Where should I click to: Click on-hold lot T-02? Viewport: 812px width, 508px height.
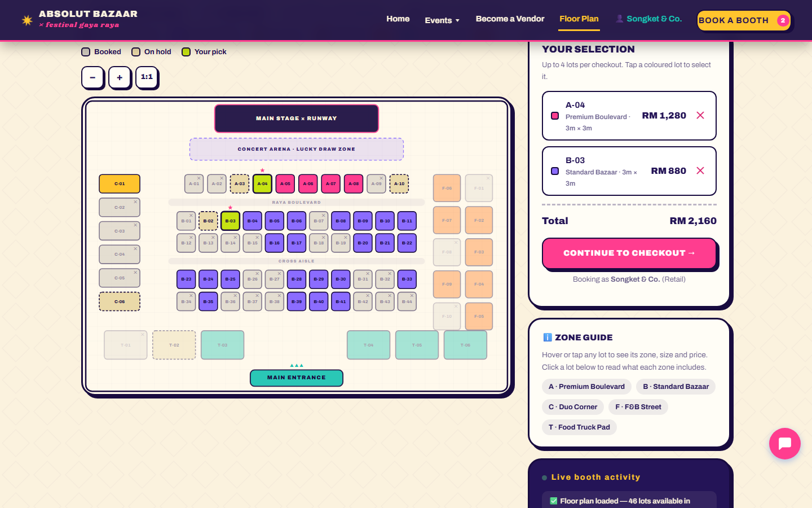click(x=174, y=345)
